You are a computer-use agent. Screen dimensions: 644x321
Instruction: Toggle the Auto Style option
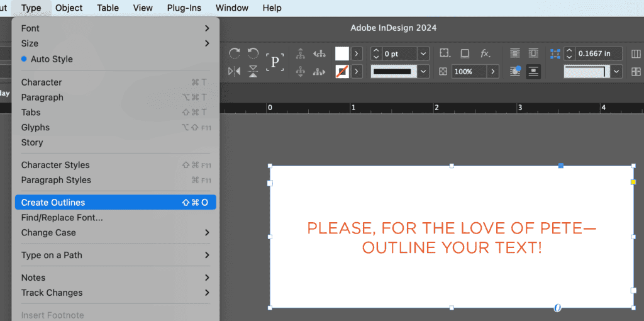116,59
